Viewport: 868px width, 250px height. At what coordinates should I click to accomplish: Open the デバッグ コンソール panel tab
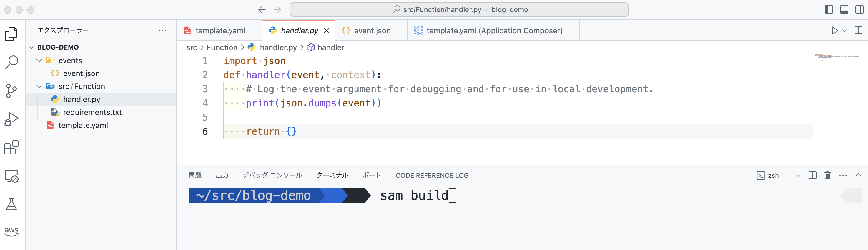(x=272, y=175)
